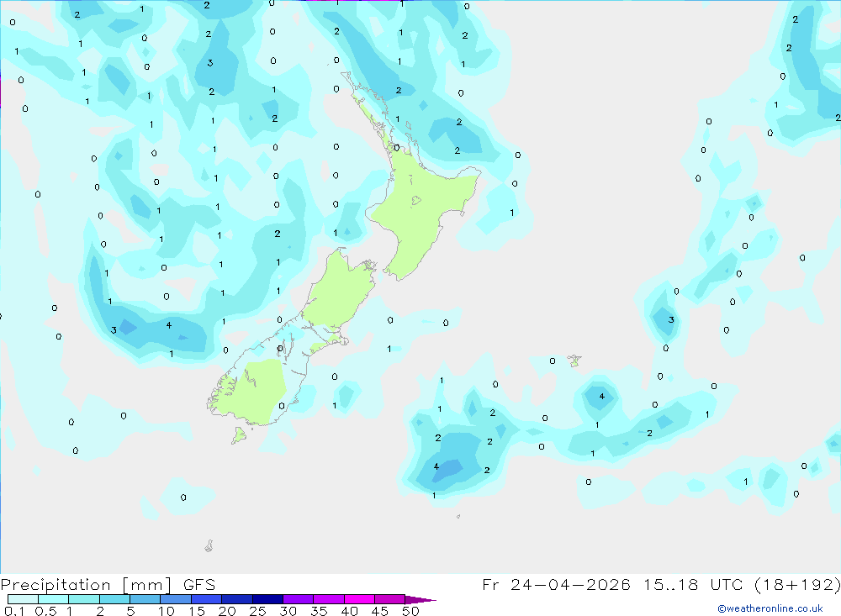Click the 0.1 legend scale label
Screen dimensions: 841x616
[x=14, y=611]
